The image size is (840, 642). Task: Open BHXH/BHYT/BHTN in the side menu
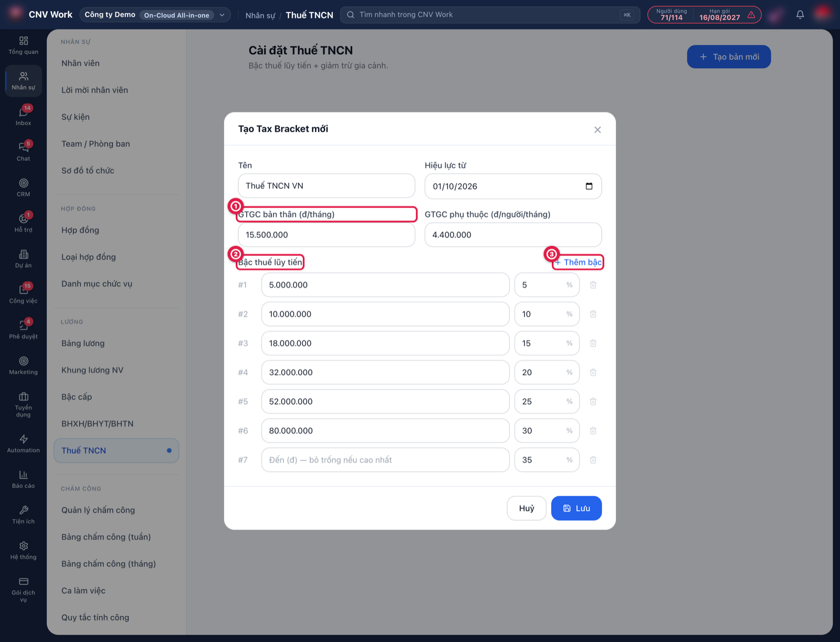(x=116, y=423)
